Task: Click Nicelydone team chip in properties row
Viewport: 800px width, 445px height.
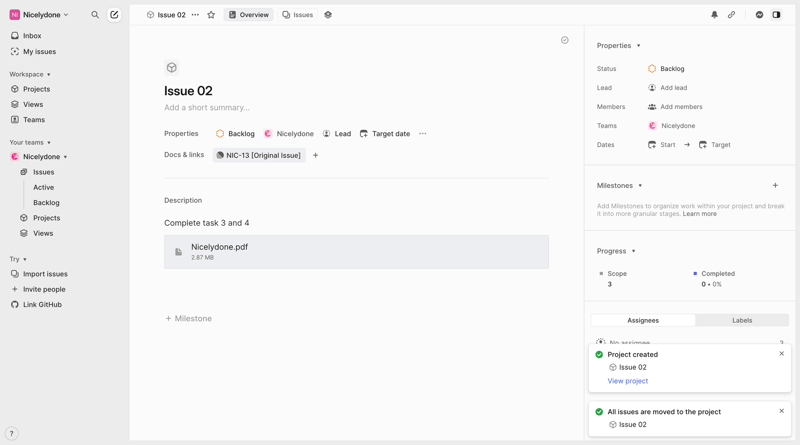Action: click(x=289, y=134)
